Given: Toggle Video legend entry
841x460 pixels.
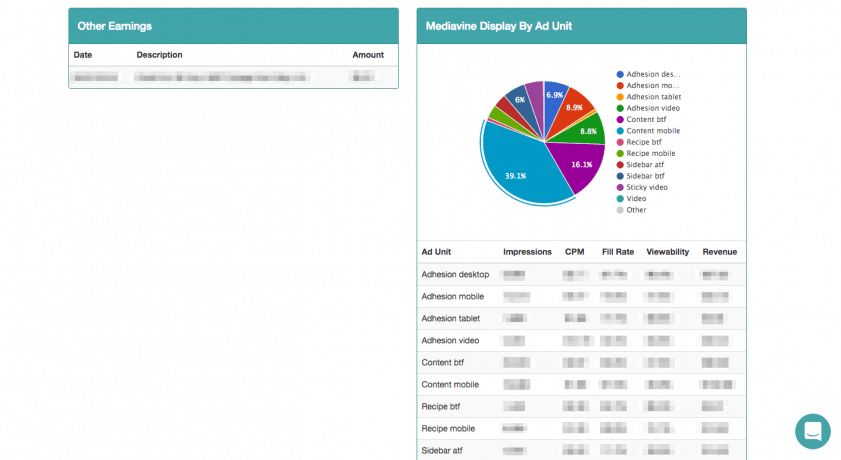Looking at the screenshot, I should [x=631, y=198].
